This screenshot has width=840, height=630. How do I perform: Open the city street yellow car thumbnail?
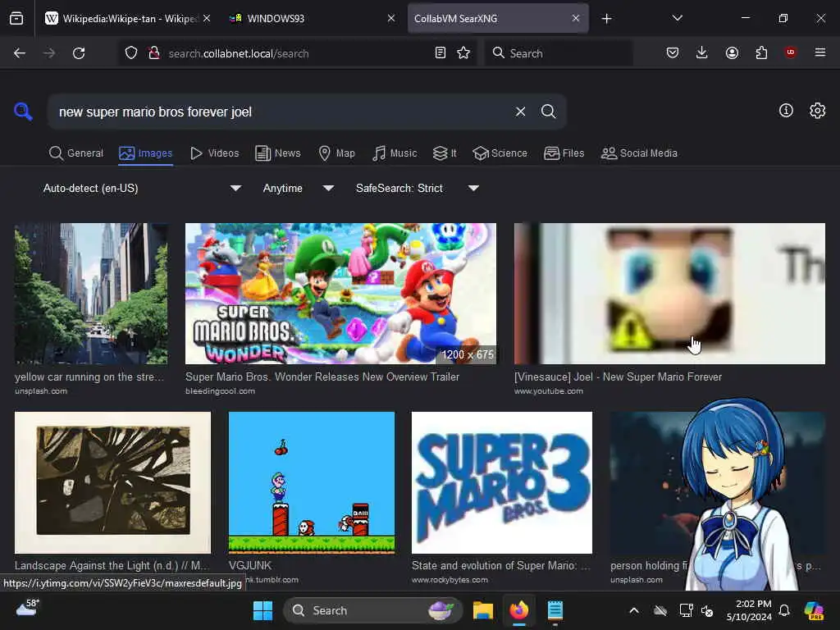[91, 294]
